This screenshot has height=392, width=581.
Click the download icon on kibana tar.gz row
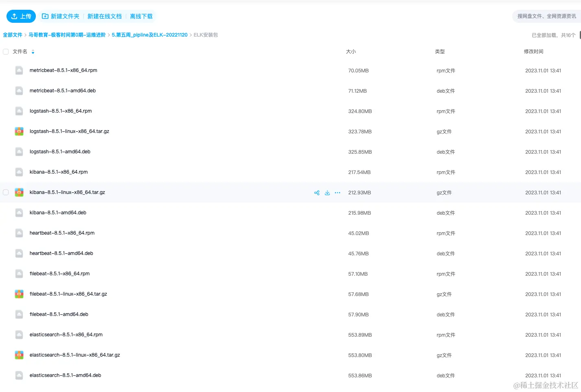coord(327,193)
